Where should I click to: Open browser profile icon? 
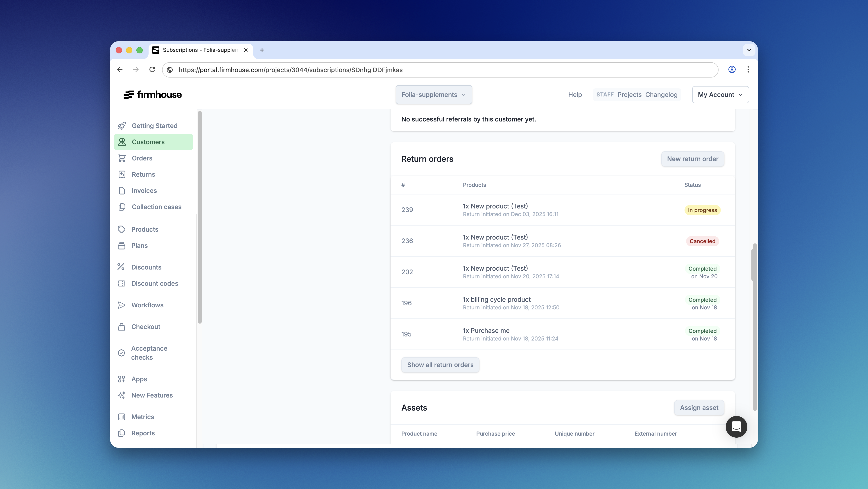pos(732,69)
